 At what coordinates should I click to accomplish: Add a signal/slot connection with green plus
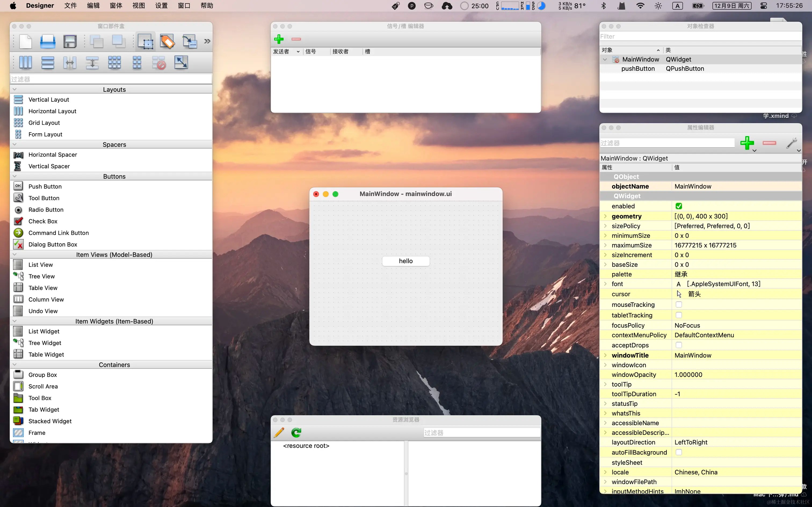coord(279,39)
